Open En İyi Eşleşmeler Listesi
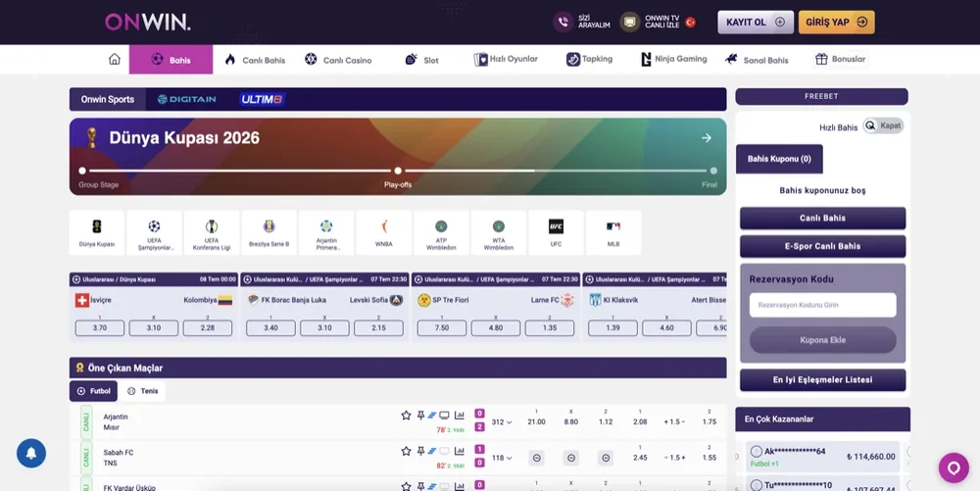This screenshot has height=491, width=980. point(822,380)
